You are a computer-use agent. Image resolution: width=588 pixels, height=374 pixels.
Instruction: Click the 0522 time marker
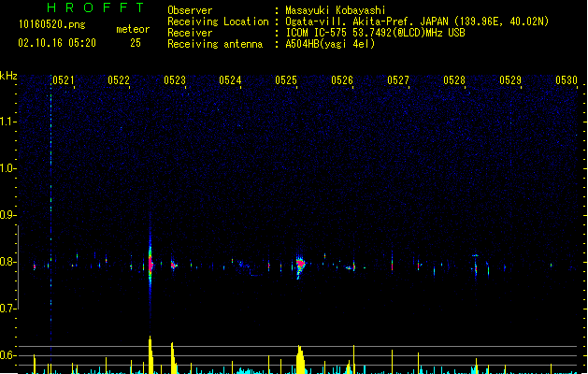pyautogui.click(x=119, y=80)
